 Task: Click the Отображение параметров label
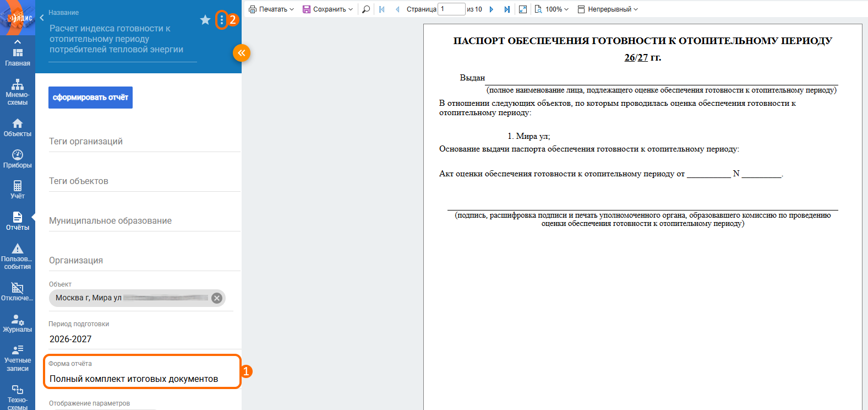[x=89, y=403]
